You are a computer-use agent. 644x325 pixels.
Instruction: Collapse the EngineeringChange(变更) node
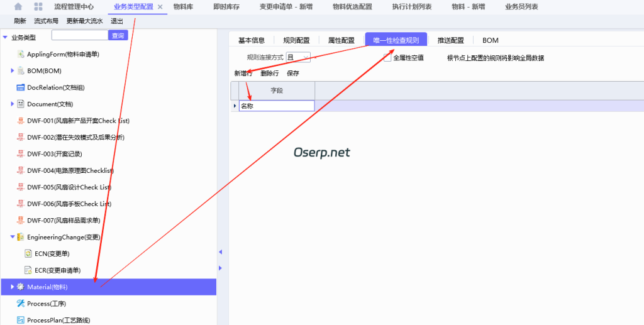click(13, 237)
